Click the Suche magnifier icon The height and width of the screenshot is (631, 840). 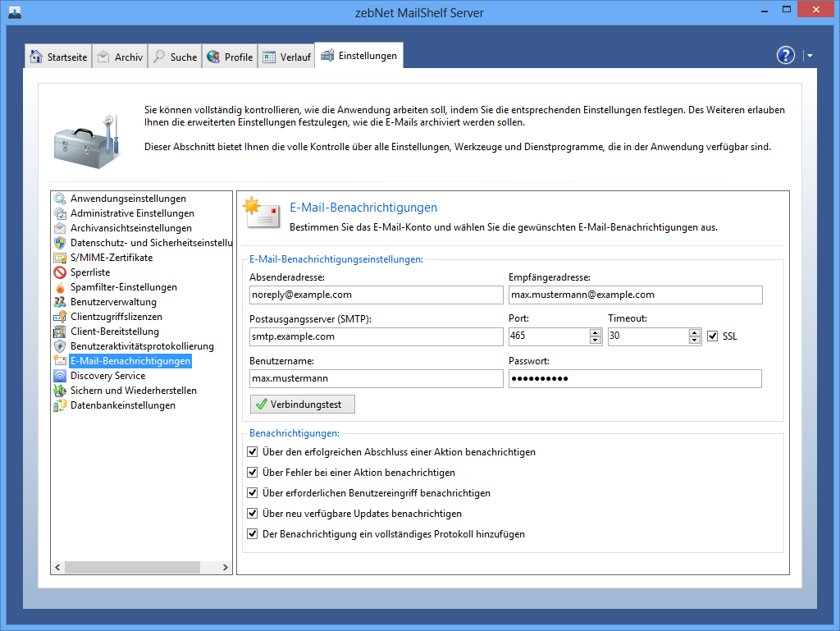coord(159,57)
